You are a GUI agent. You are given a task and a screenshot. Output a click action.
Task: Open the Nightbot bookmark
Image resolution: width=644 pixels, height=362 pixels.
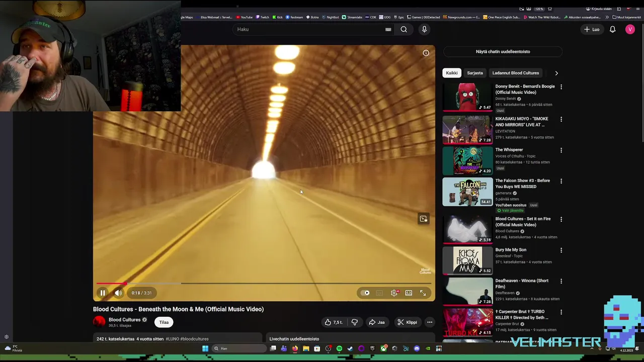[330, 17]
